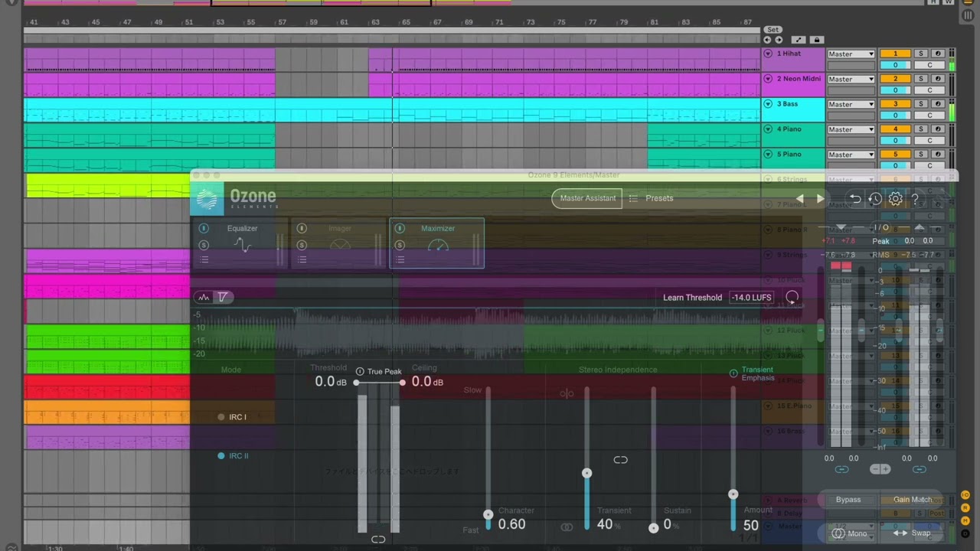The height and width of the screenshot is (551, 980).
Task: Click the Master Assistant button
Action: 587,198
